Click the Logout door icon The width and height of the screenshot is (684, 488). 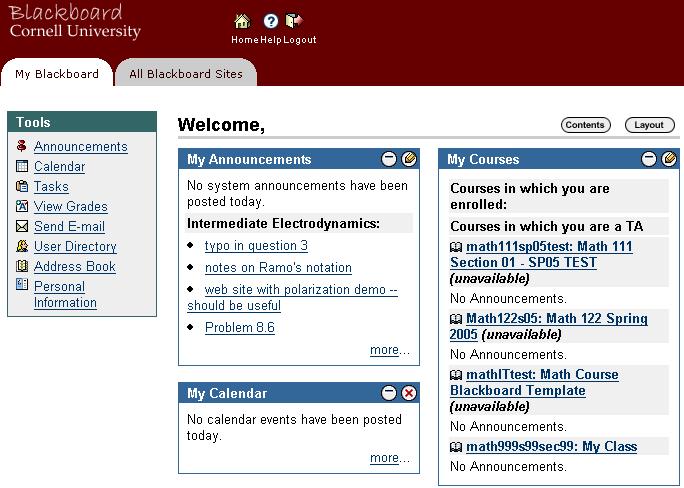[294, 20]
